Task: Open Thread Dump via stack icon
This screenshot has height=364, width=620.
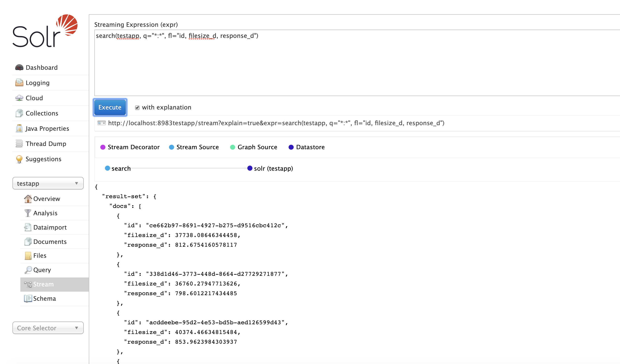Action: 19,143
